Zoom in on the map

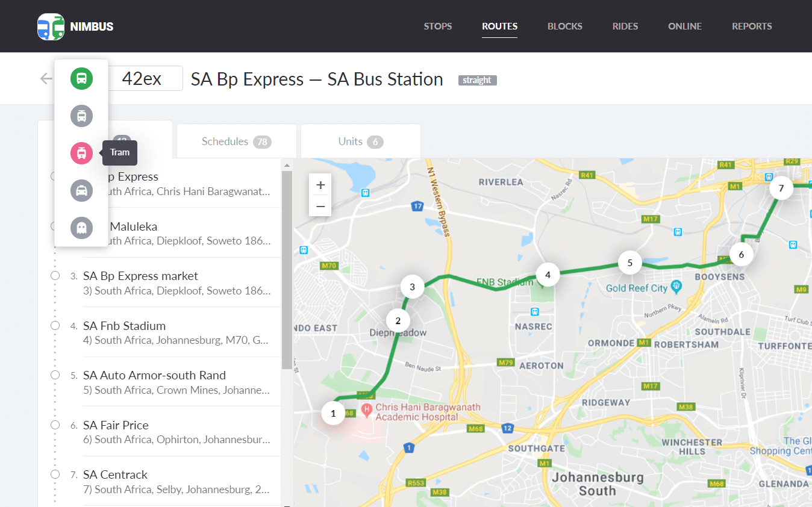(x=320, y=185)
